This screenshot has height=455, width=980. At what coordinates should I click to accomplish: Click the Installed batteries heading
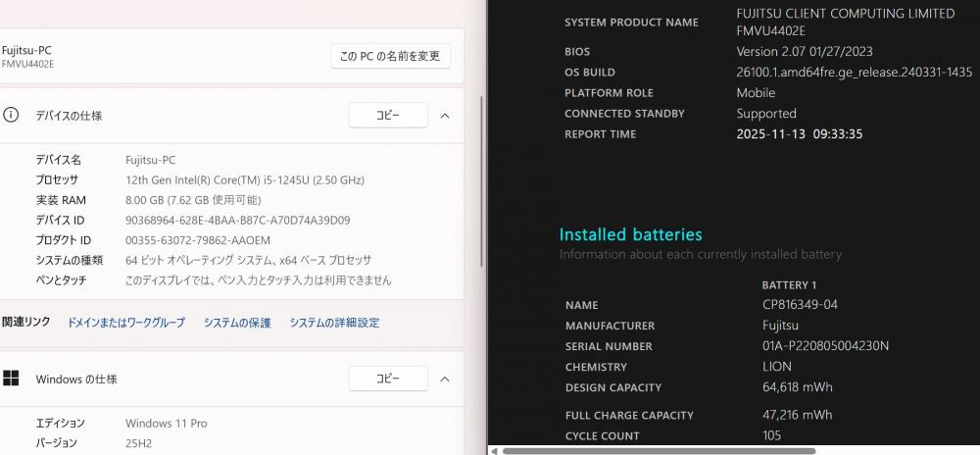(630, 234)
